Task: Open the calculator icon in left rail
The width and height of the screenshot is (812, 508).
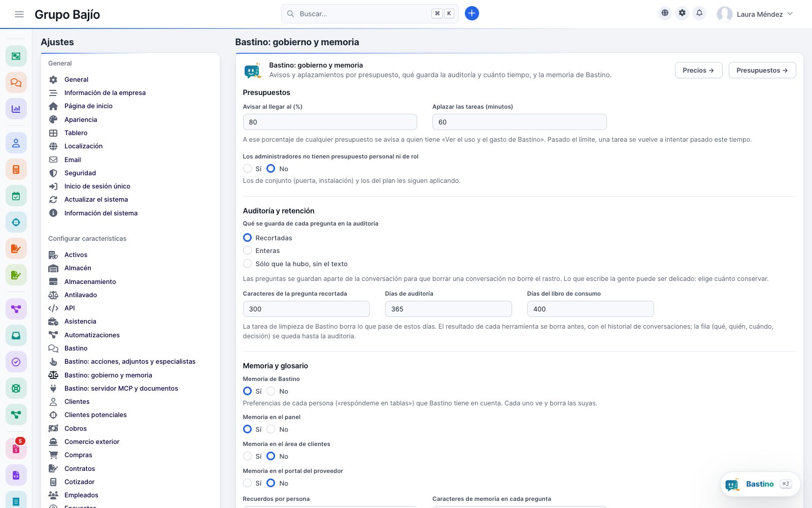Action: (16, 170)
